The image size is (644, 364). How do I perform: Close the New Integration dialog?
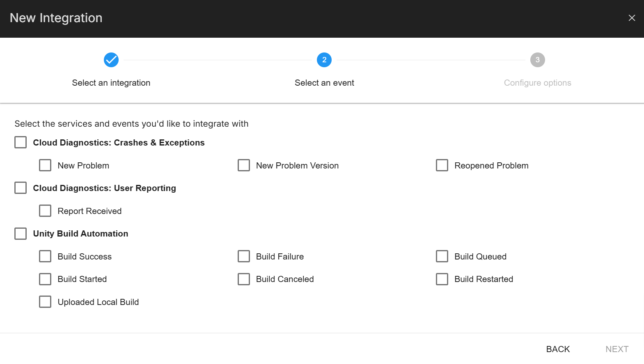pyautogui.click(x=632, y=18)
